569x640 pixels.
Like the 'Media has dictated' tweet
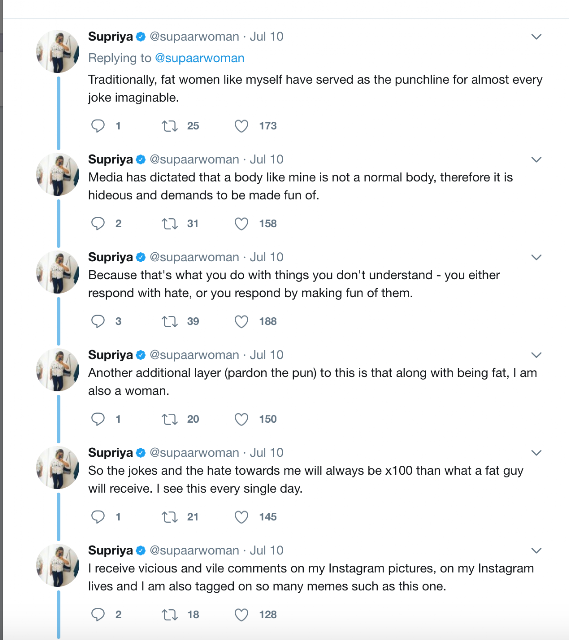241,224
